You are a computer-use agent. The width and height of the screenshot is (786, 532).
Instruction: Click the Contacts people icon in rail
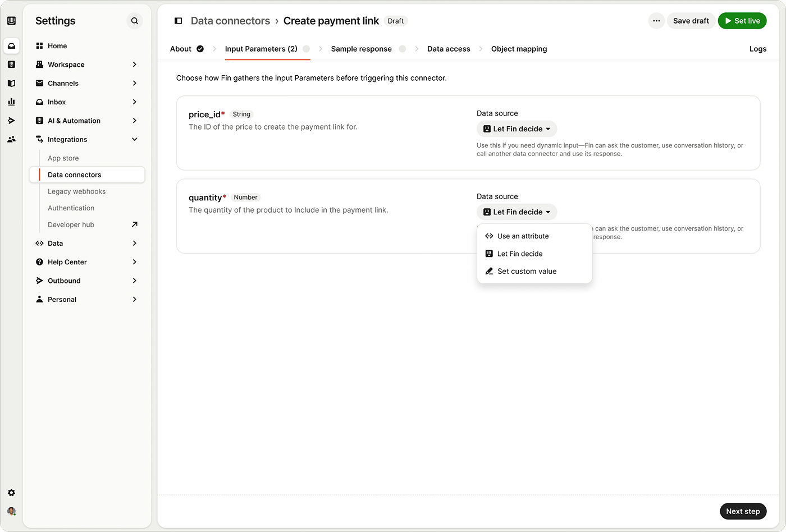pyautogui.click(x=11, y=139)
